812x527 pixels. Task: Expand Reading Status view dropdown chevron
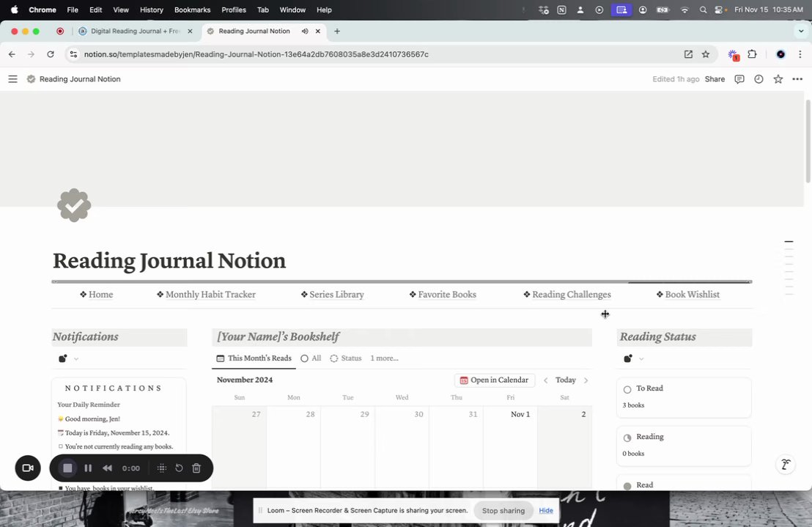click(641, 358)
